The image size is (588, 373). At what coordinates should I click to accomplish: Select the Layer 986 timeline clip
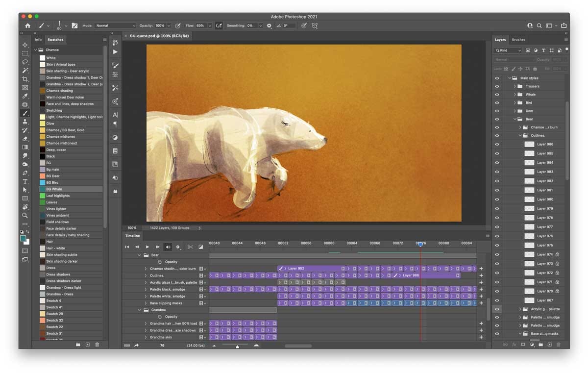point(426,275)
